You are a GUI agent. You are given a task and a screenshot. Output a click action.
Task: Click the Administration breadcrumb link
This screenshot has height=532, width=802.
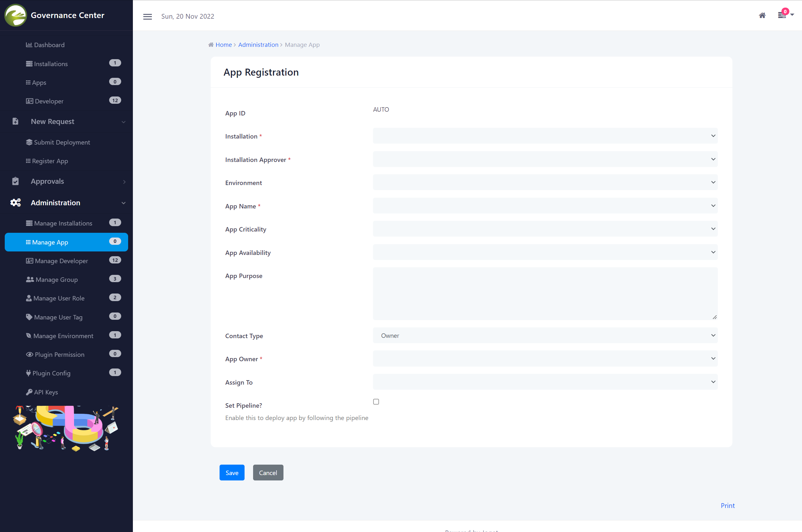(258, 45)
